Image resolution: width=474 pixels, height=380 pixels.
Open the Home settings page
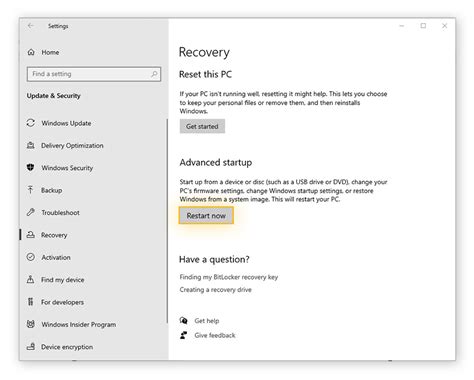pyautogui.click(x=50, y=52)
